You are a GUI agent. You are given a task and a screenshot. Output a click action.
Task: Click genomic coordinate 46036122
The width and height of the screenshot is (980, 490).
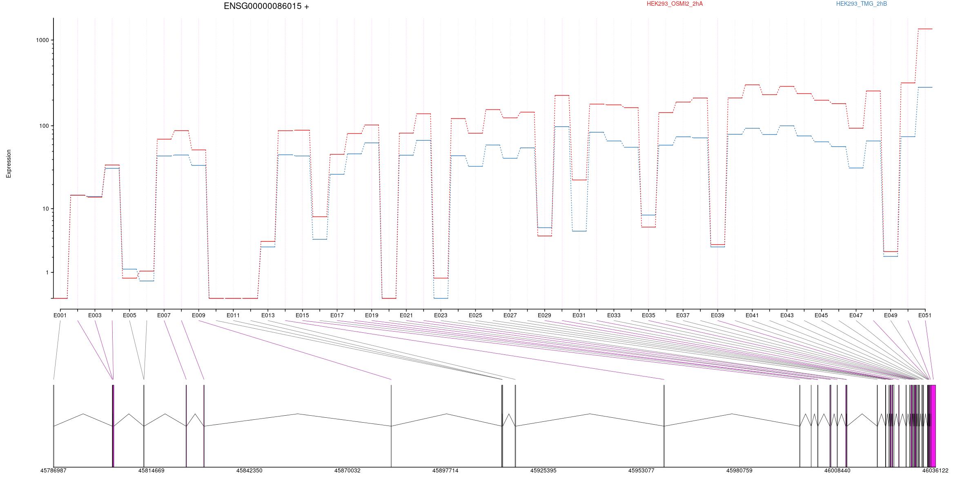[x=935, y=470]
